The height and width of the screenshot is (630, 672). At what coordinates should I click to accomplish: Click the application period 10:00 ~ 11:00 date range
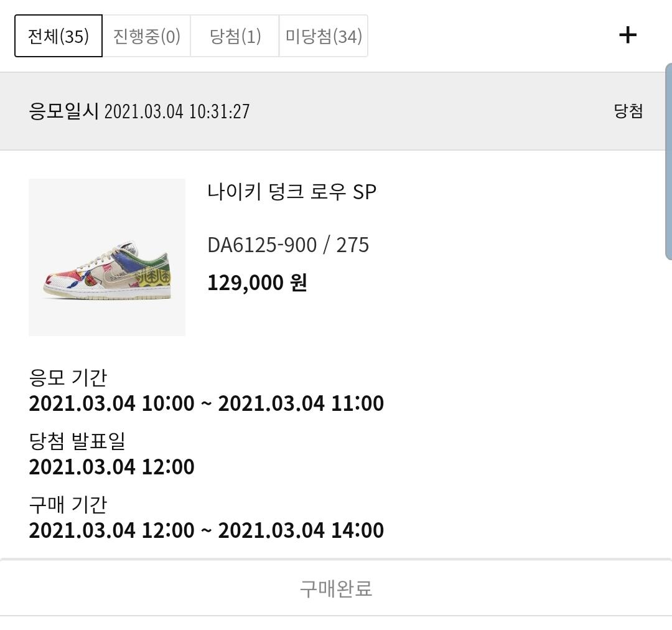click(x=206, y=403)
